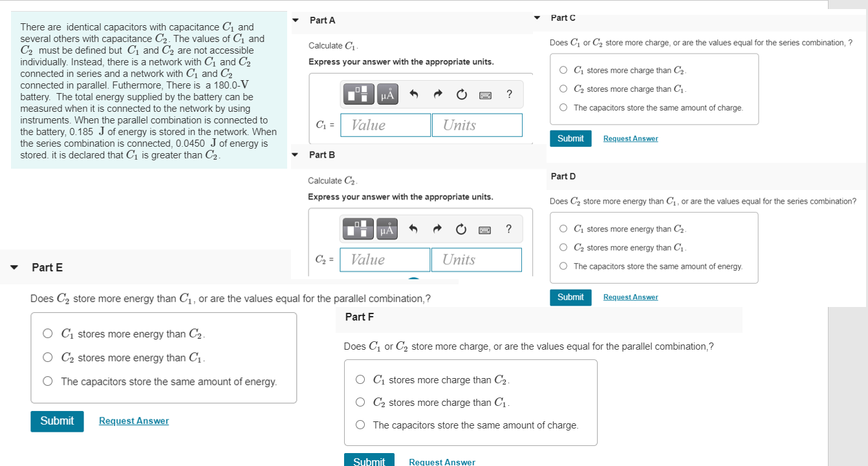The width and height of the screenshot is (868, 466).
Task: Select 'capacitors store the same amount of charge' in Part C
Action: 563,107
